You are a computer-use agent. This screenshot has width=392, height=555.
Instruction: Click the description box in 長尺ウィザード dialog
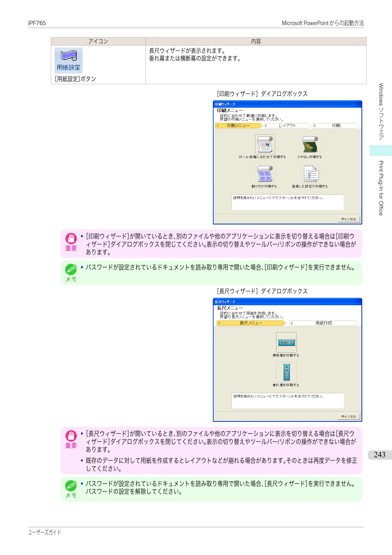[287, 401]
